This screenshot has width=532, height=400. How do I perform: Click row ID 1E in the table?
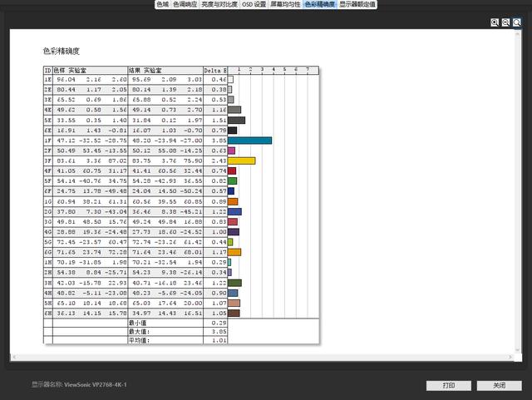(48, 80)
